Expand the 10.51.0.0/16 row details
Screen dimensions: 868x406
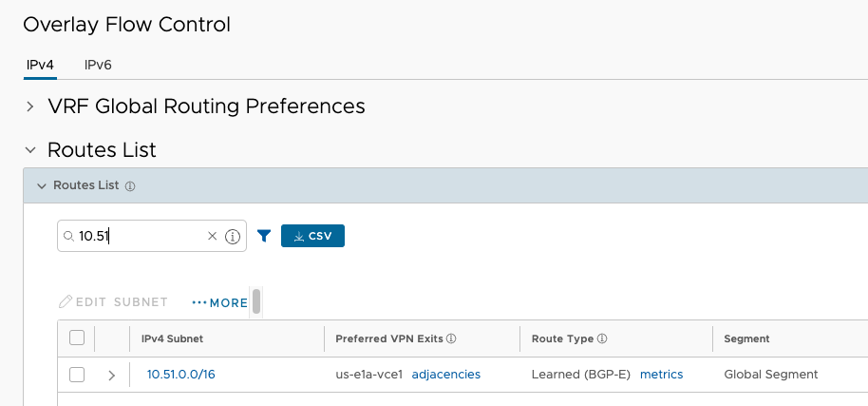tap(112, 376)
